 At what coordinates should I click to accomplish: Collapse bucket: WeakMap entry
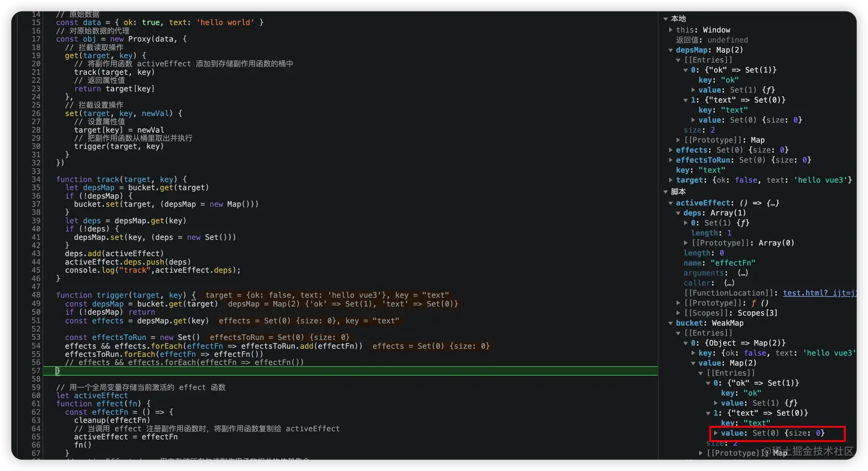[671, 323]
